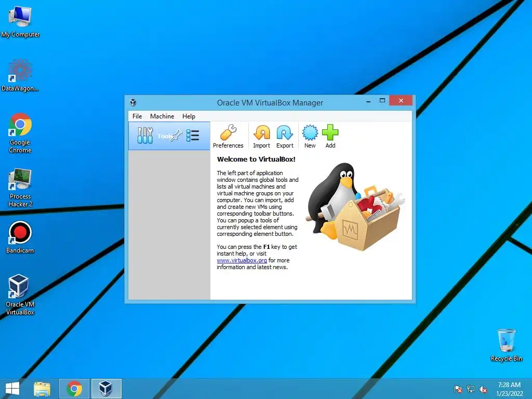Click the Welcome to VirtualBox! heading

[256, 159]
